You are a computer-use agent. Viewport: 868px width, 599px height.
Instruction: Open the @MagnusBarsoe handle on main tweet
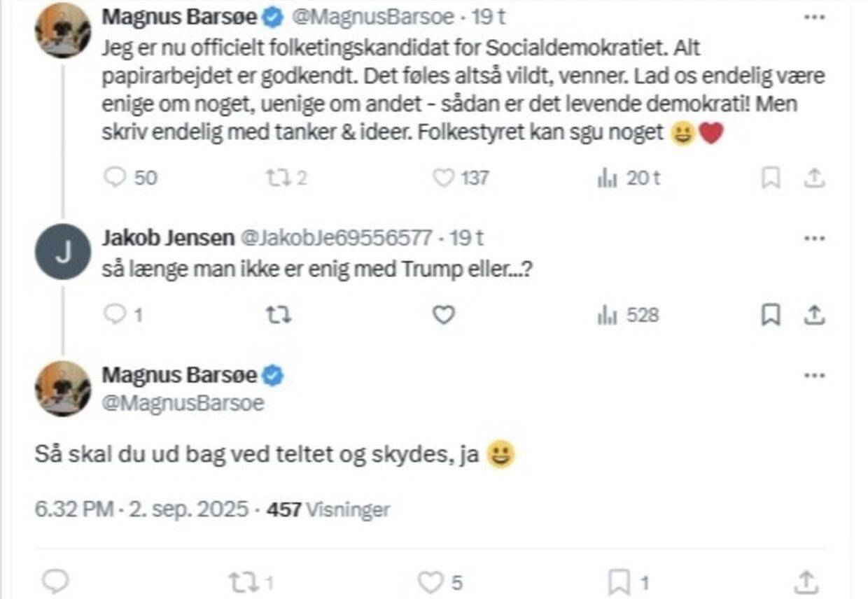183,403
